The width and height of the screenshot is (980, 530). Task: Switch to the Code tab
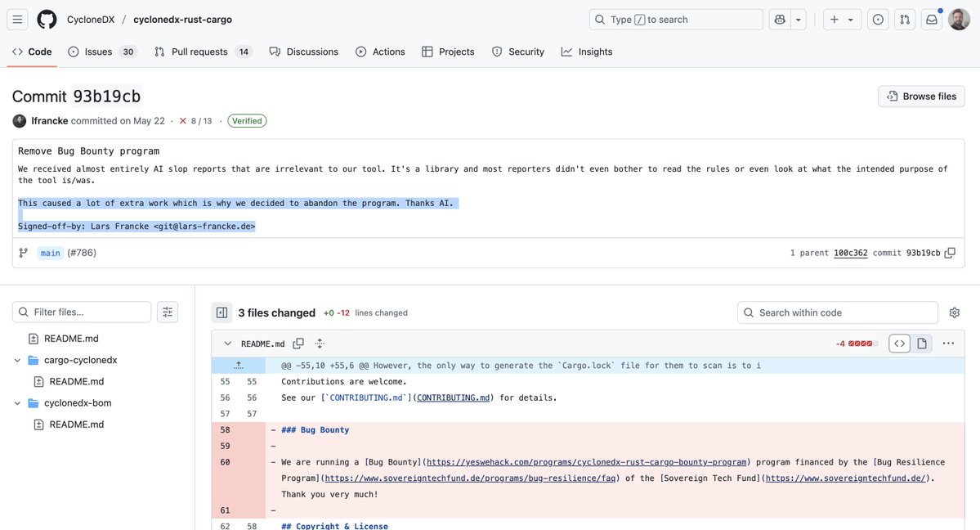pyautogui.click(x=32, y=52)
